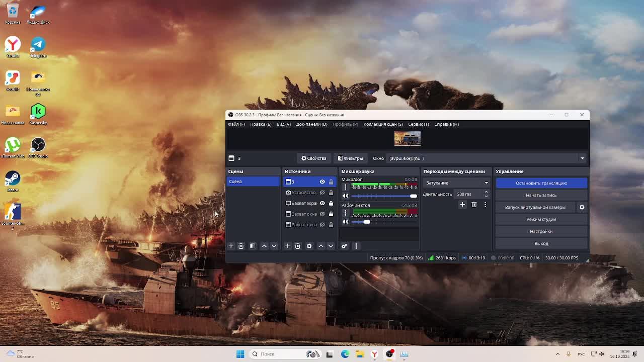Open Steam desktop shortcut

tap(13, 182)
